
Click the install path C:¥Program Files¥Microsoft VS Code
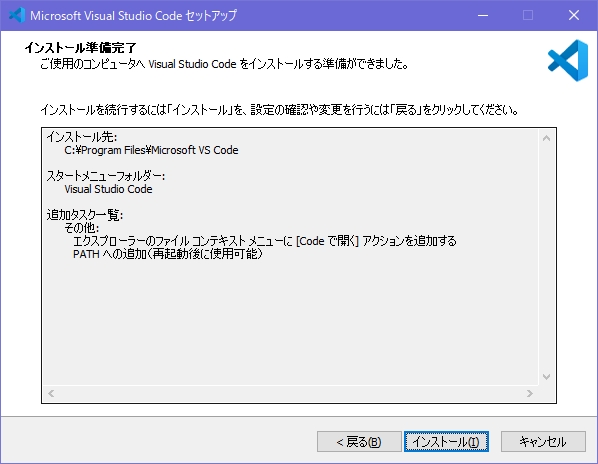pyautogui.click(x=151, y=150)
